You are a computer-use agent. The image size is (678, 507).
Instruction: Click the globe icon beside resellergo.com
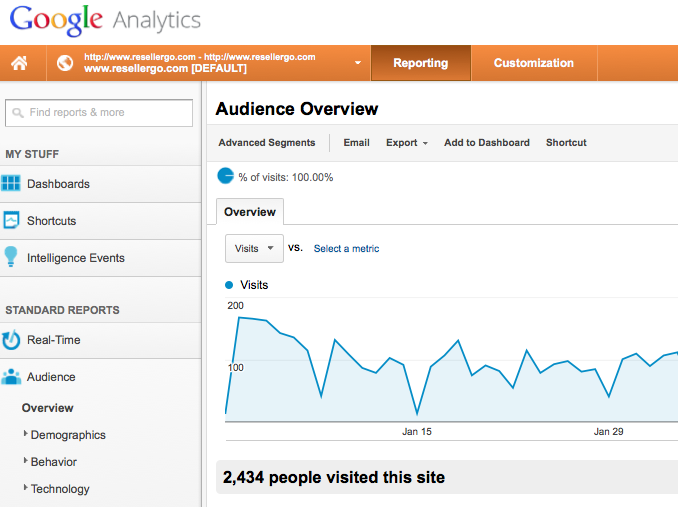[x=65, y=63]
